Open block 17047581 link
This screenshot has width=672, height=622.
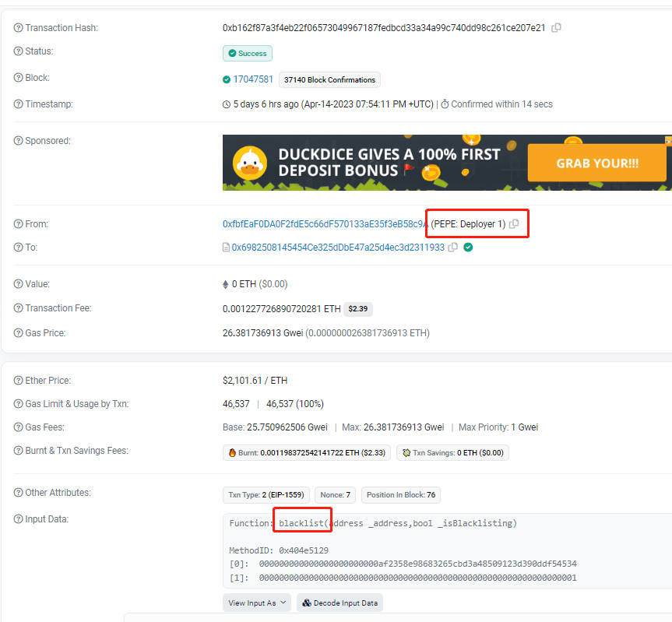click(253, 79)
